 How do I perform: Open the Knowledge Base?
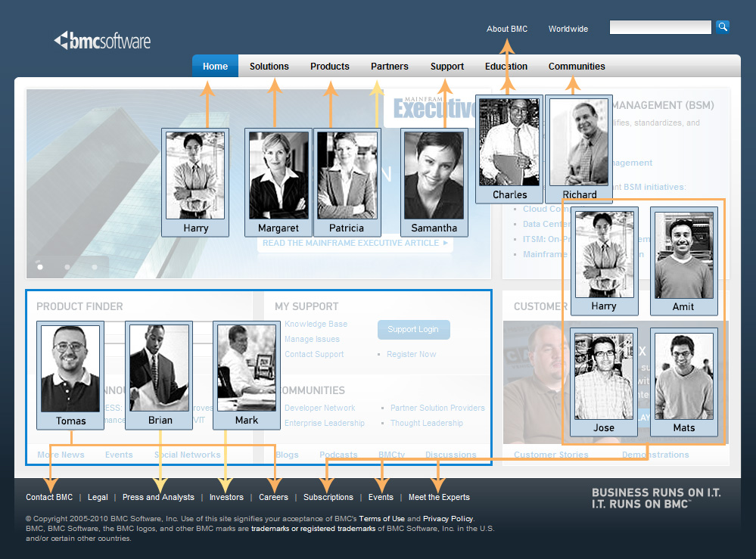pyautogui.click(x=315, y=324)
